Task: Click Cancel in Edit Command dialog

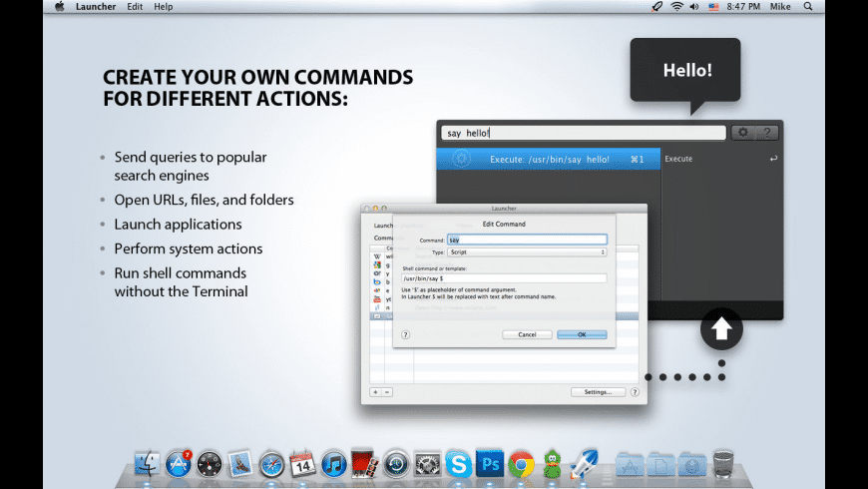Action: click(527, 334)
